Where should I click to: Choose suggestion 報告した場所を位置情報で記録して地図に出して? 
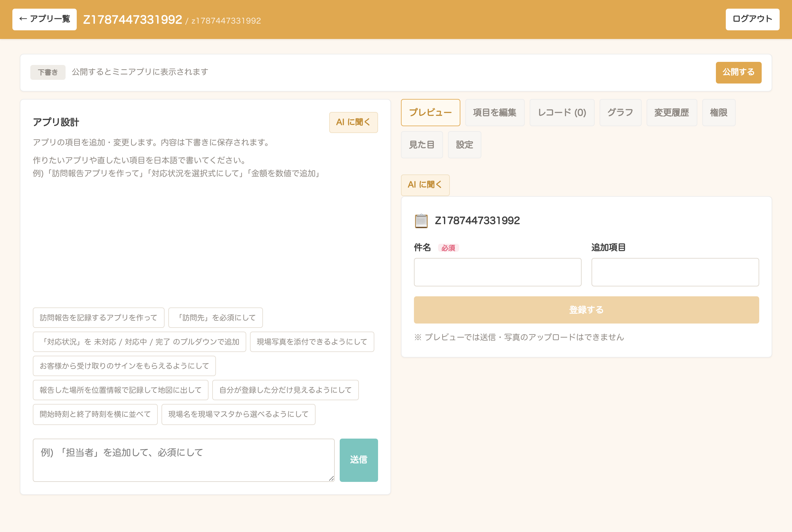point(120,390)
